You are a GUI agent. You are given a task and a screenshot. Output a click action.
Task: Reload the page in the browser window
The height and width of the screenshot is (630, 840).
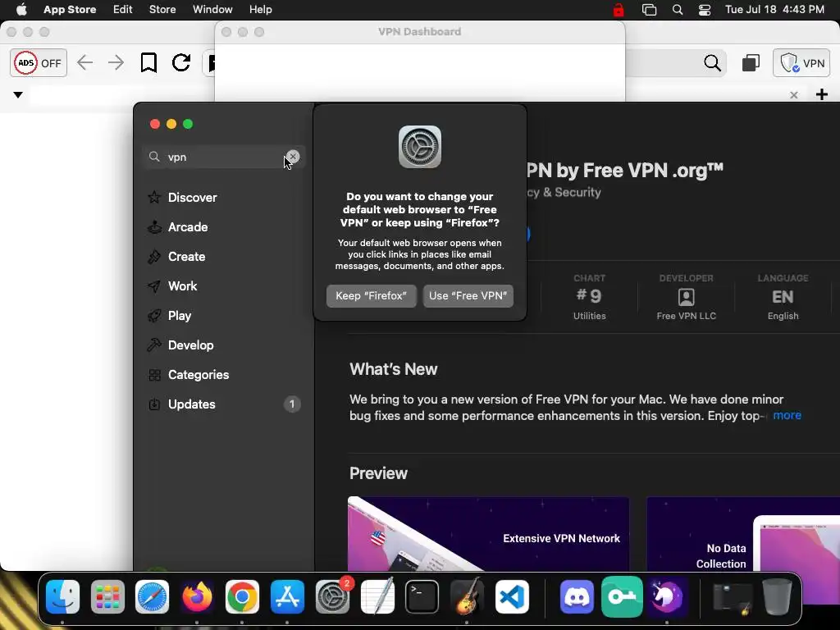click(x=181, y=62)
